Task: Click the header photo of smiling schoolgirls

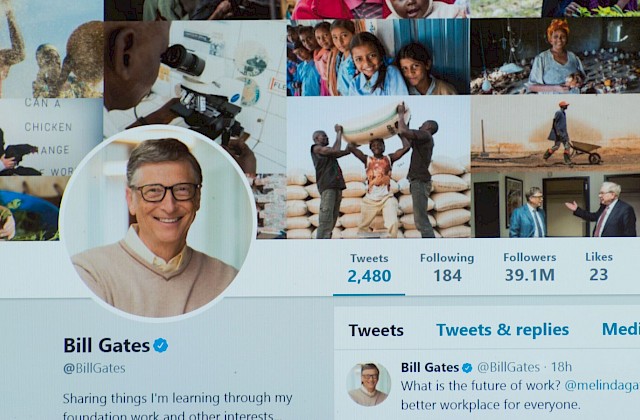Action: coord(378,58)
